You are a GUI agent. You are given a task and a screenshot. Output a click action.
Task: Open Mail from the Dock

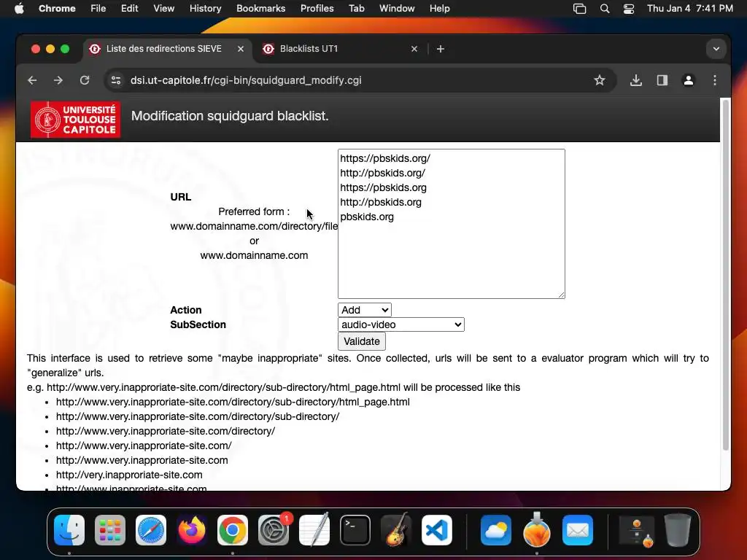click(x=578, y=530)
